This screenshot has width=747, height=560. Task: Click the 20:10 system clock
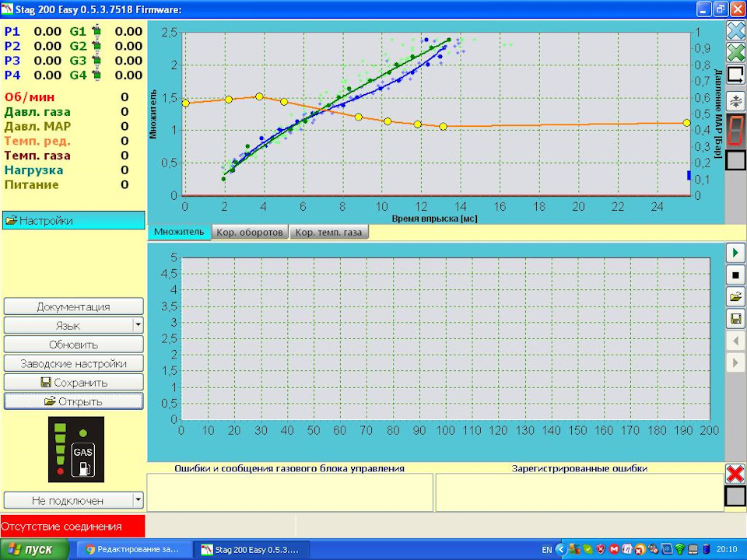pyautogui.click(x=726, y=550)
